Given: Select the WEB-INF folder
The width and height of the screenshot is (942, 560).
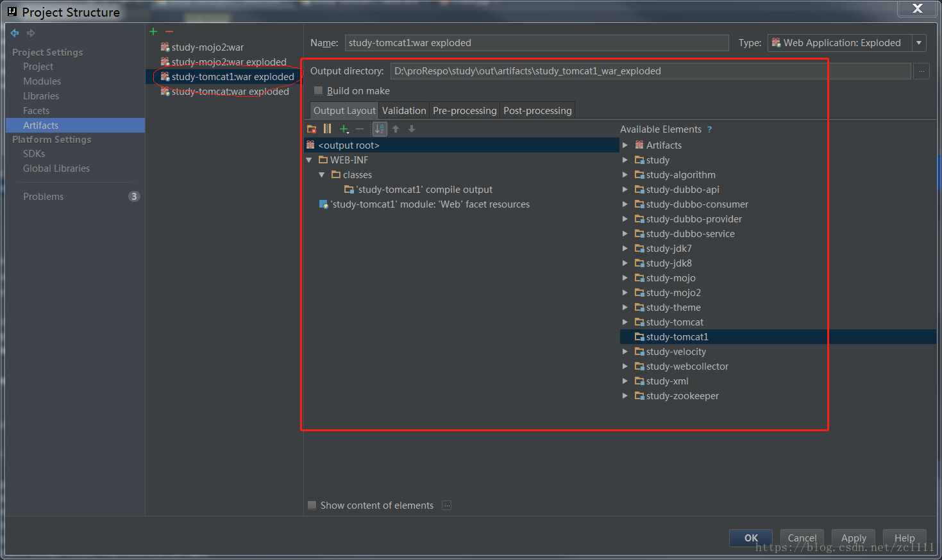Looking at the screenshot, I should [x=349, y=160].
